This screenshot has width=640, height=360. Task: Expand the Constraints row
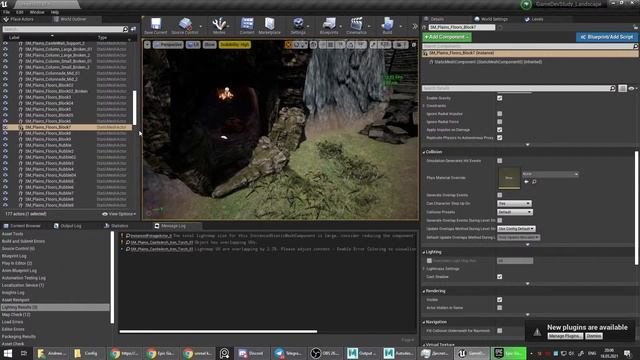click(424, 106)
